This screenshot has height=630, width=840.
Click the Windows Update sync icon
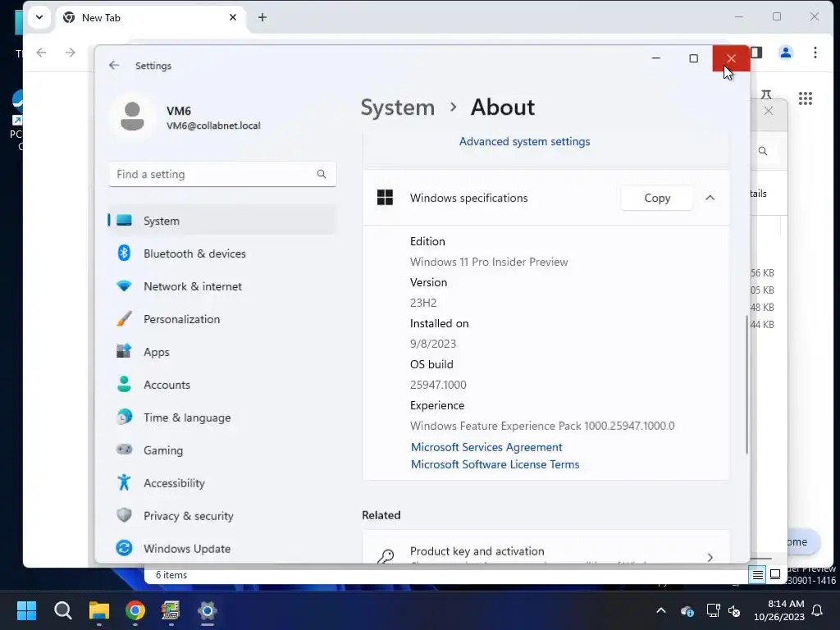124,548
